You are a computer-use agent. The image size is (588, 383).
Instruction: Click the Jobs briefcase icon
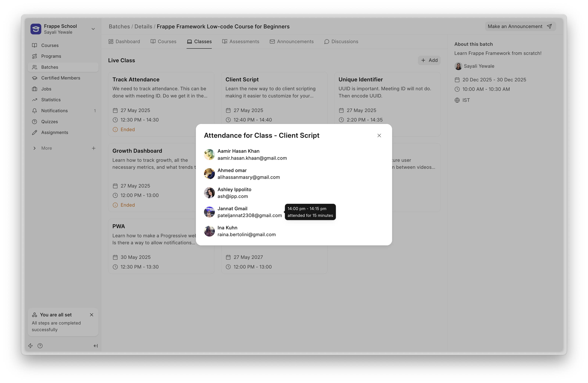click(35, 89)
